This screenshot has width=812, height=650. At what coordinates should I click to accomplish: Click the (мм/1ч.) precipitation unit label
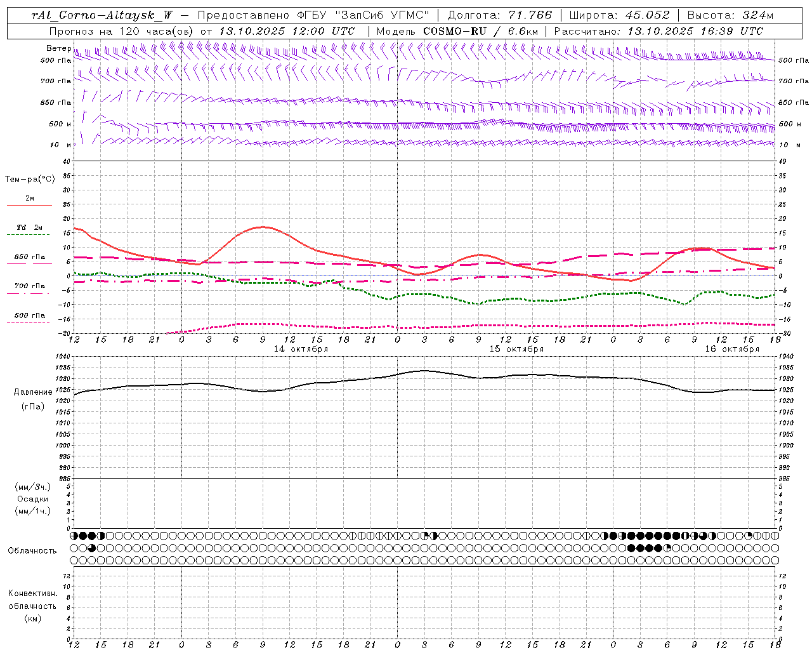33,511
